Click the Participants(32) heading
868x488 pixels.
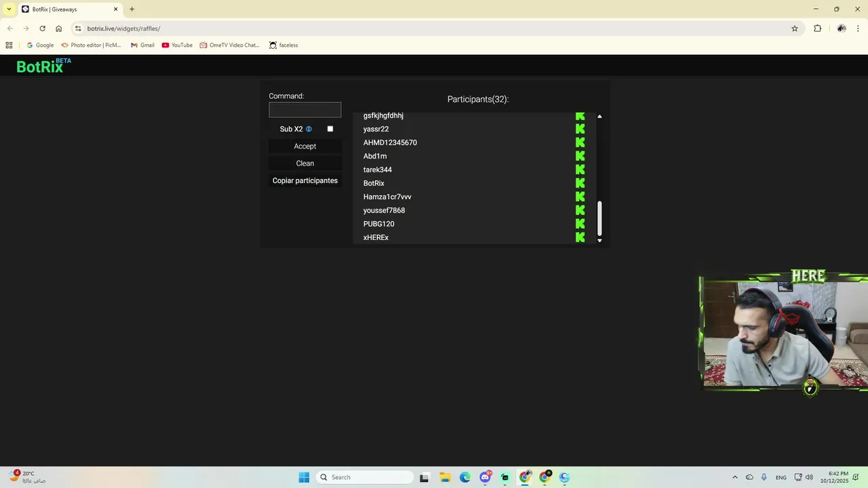(x=478, y=99)
